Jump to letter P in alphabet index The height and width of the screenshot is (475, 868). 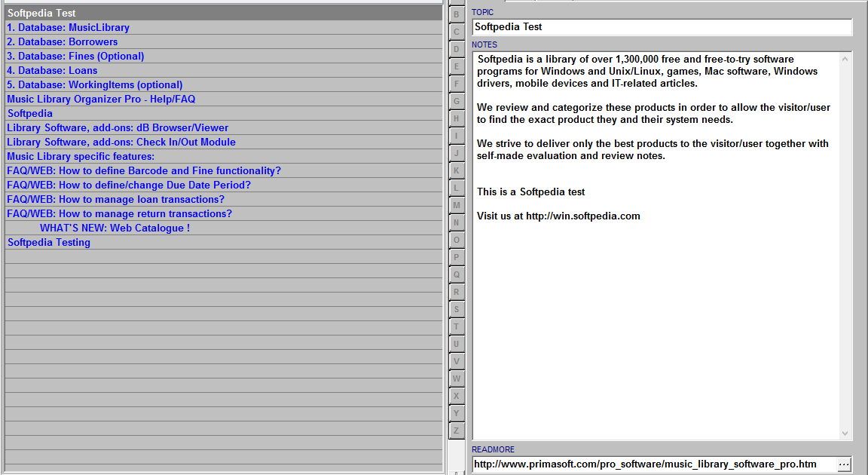pyautogui.click(x=457, y=257)
